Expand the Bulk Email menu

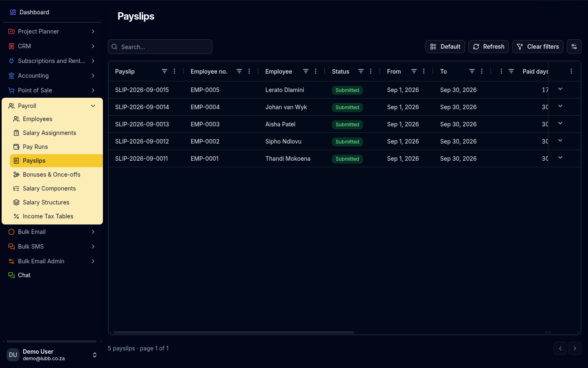(52, 232)
